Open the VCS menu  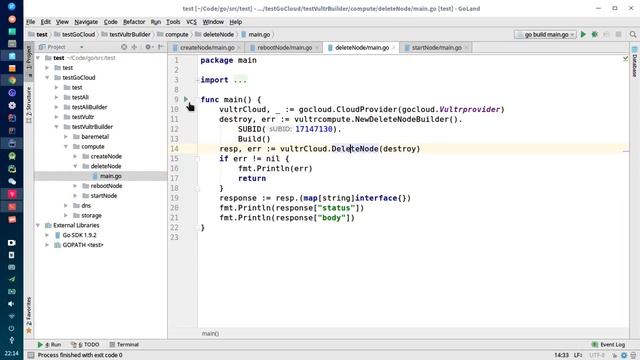191,22
